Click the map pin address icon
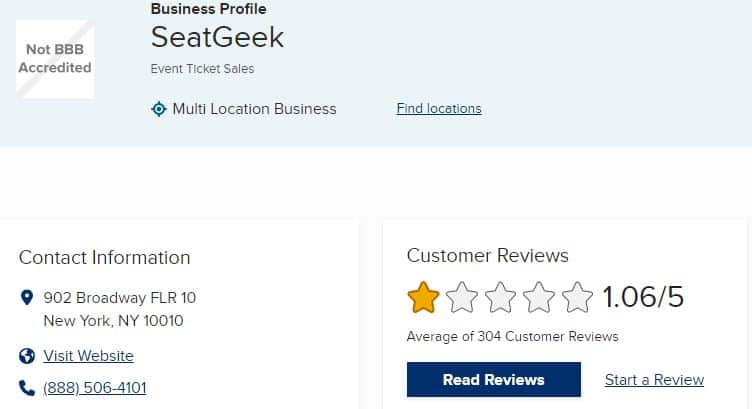The width and height of the screenshot is (752, 409). click(x=27, y=298)
